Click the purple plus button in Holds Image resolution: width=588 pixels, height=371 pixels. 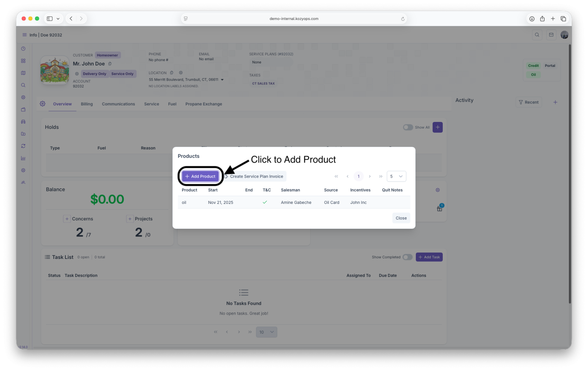pyautogui.click(x=437, y=127)
